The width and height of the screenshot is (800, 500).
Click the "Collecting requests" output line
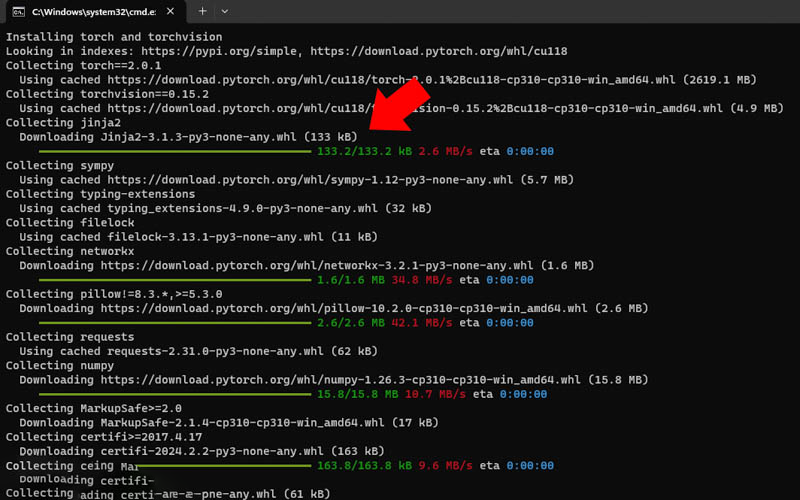(x=62, y=337)
